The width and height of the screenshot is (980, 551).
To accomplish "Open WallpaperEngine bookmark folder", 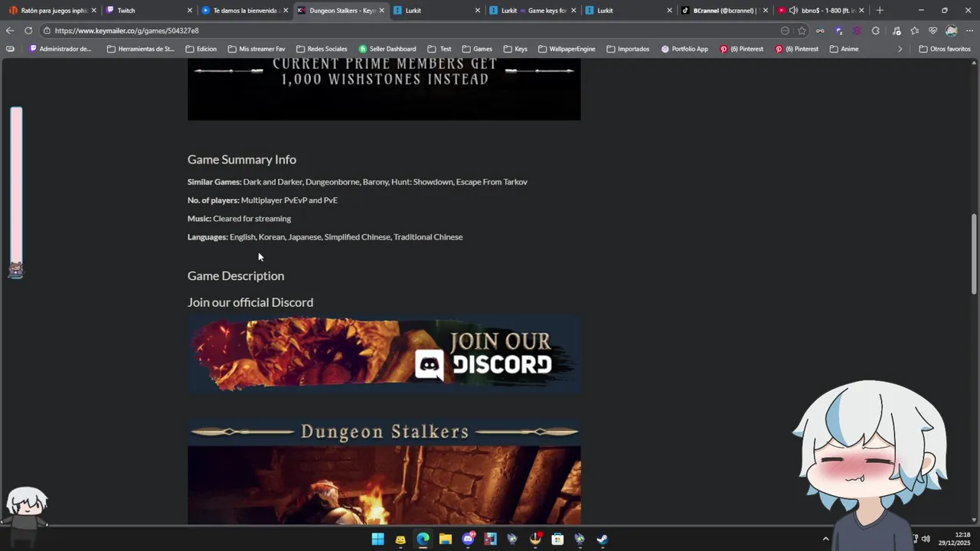I will click(567, 49).
